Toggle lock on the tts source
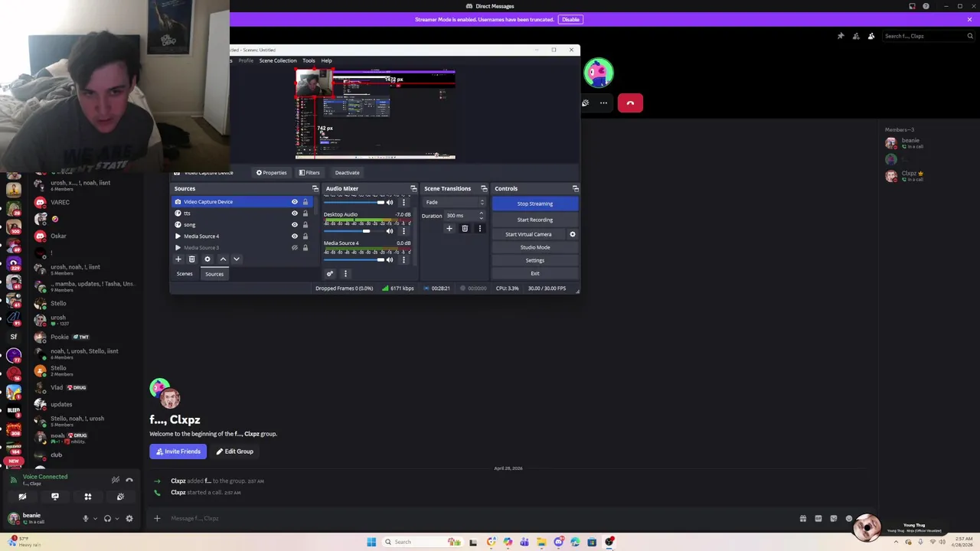The image size is (980, 551). click(305, 214)
